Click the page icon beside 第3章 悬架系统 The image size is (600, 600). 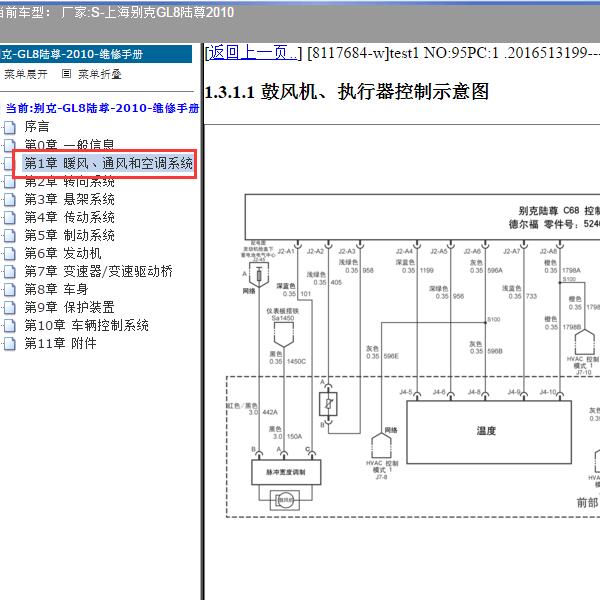point(9,199)
